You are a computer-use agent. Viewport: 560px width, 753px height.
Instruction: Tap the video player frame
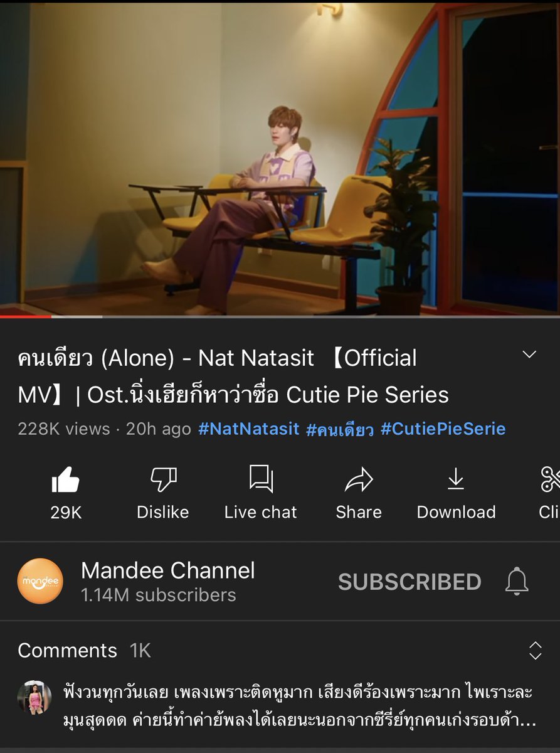click(x=280, y=158)
